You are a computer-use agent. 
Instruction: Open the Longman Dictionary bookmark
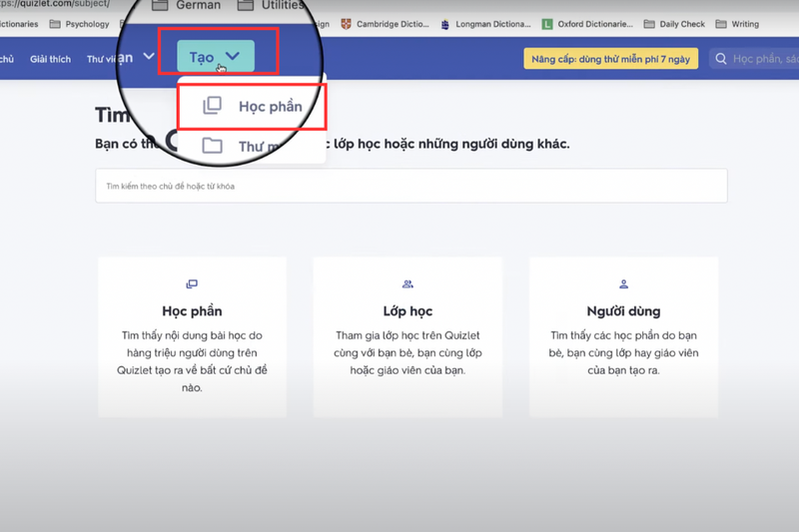pyautogui.click(x=485, y=24)
